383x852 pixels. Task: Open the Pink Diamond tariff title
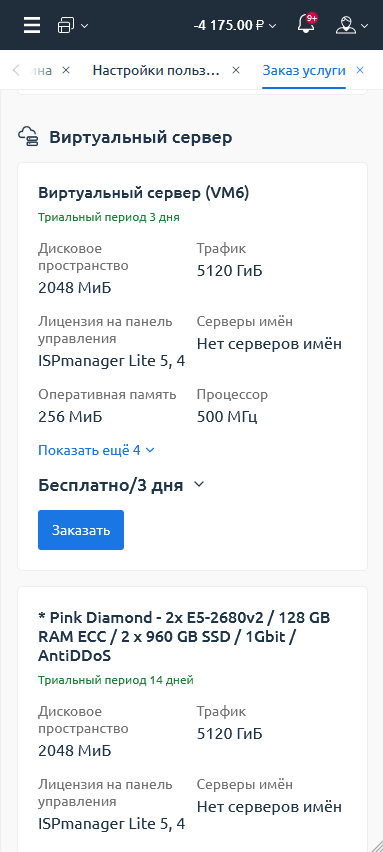(184, 636)
